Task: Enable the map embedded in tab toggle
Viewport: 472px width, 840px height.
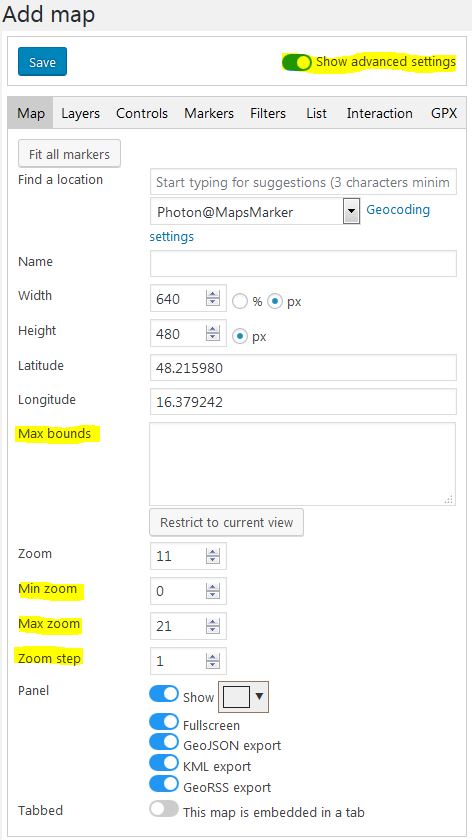Action: click(163, 808)
